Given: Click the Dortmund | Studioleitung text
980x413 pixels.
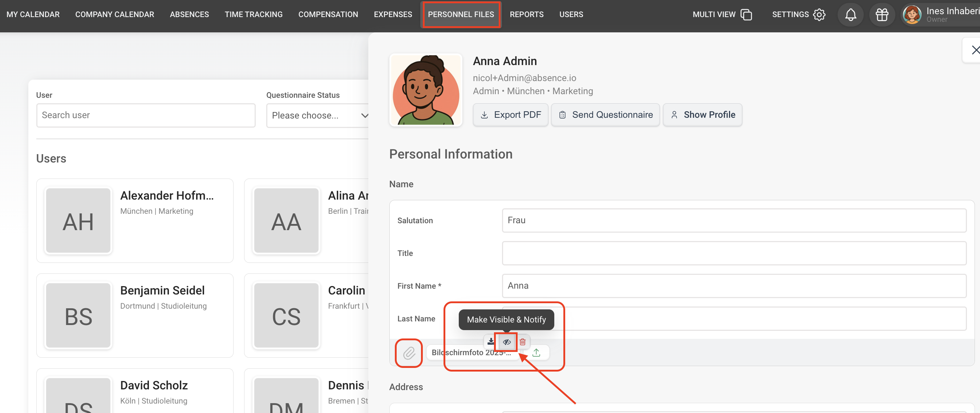Looking at the screenshot, I should coord(163,306).
